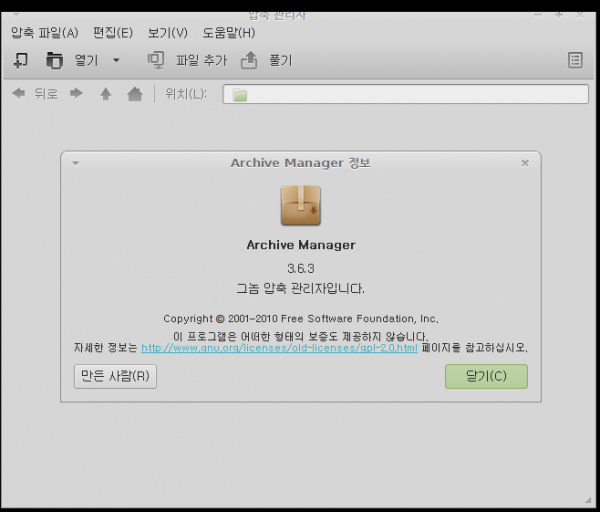The image size is (600, 512).
Task: Go to home folder icon
Action: pyautogui.click(x=135, y=94)
